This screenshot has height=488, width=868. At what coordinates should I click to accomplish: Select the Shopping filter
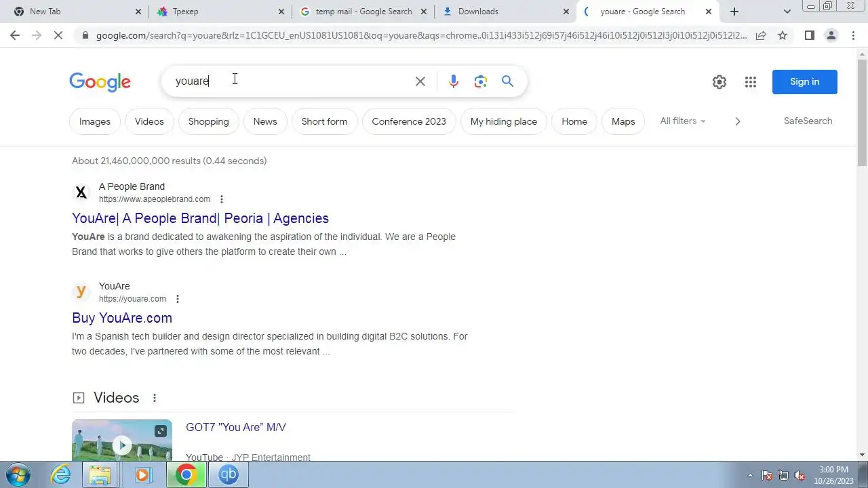208,121
